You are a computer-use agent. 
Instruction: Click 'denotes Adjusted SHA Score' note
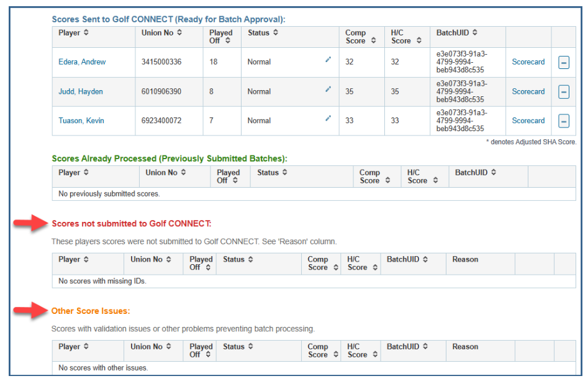[531, 142]
